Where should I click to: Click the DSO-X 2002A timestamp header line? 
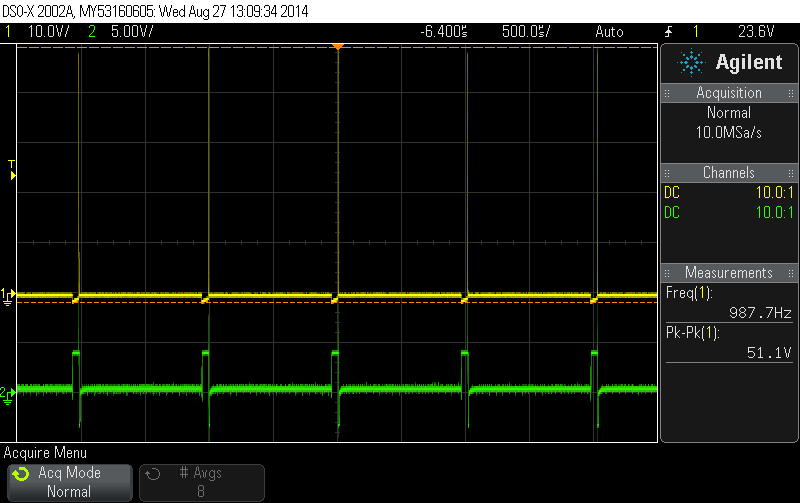(x=155, y=11)
